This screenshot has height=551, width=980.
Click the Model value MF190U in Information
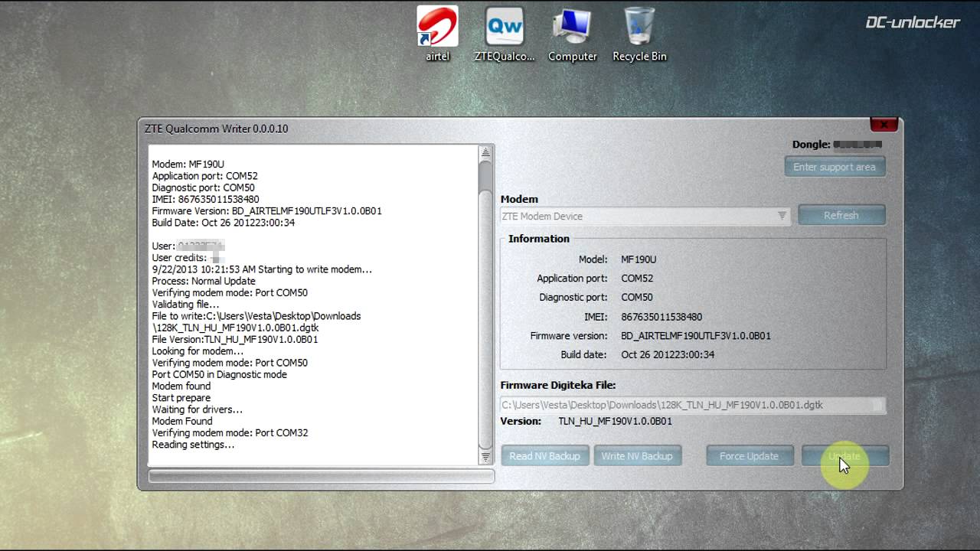639,259
